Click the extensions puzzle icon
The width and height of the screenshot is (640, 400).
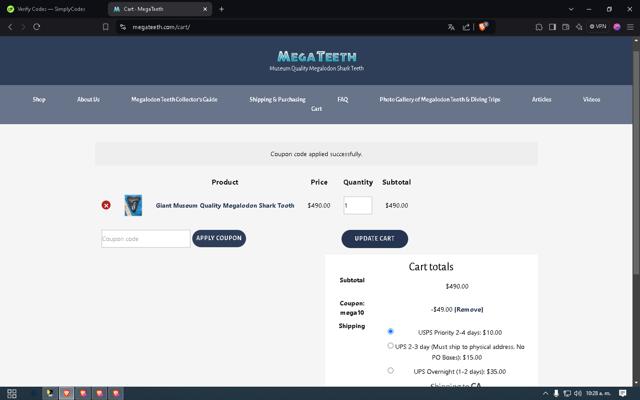click(539, 27)
